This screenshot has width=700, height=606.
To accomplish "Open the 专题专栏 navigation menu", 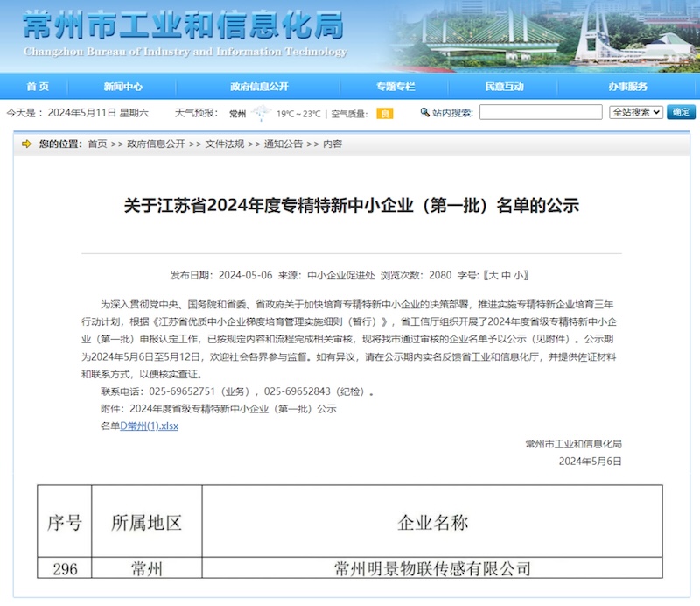I will click(x=395, y=87).
